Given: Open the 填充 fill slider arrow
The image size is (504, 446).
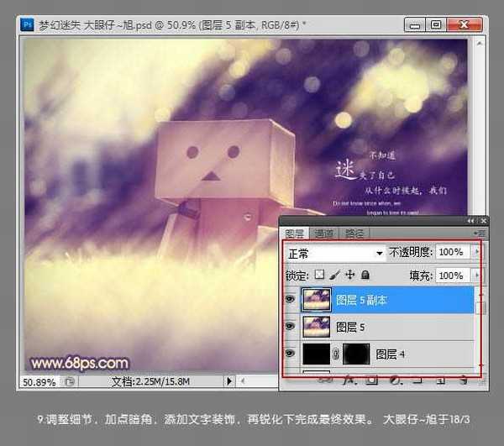Looking at the screenshot, I should [x=477, y=275].
